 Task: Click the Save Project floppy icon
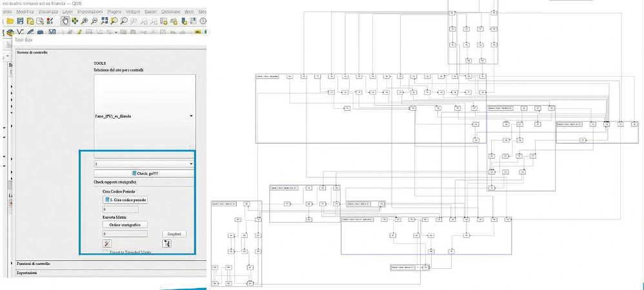21,21
